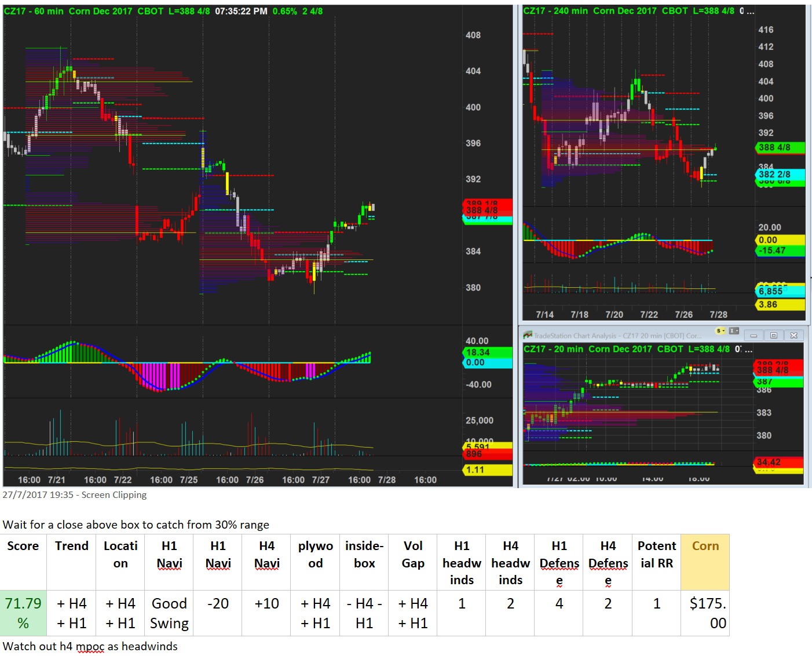The width and height of the screenshot is (812, 656).
Task: Select the $175.00 cell in the table
Action: pyautogui.click(x=705, y=613)
